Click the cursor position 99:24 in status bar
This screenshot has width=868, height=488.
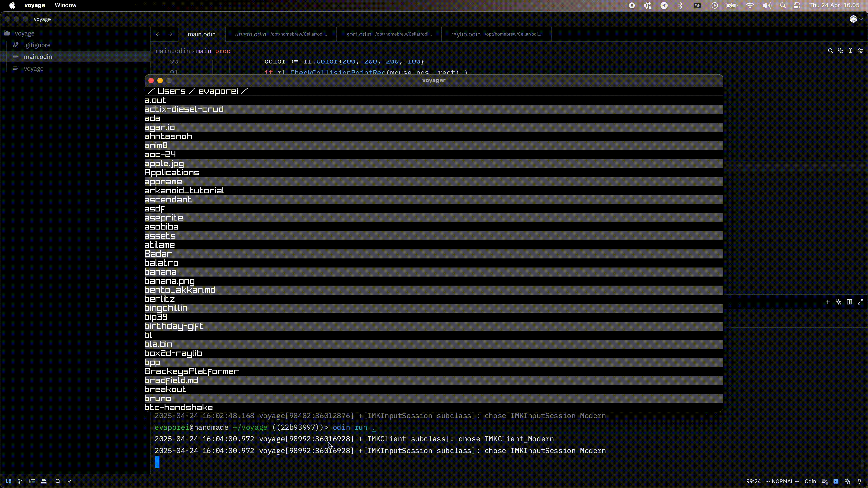click(753, 481)
